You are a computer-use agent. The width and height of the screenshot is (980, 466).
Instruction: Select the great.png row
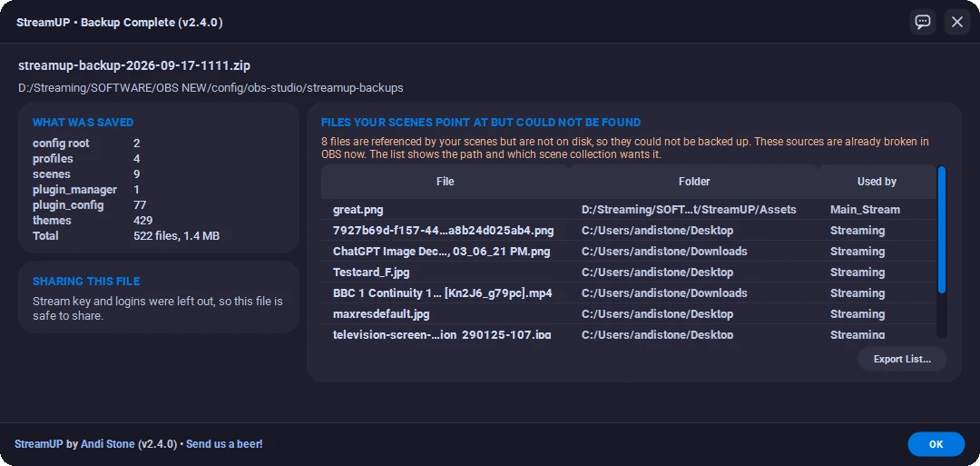pos(629,210)
